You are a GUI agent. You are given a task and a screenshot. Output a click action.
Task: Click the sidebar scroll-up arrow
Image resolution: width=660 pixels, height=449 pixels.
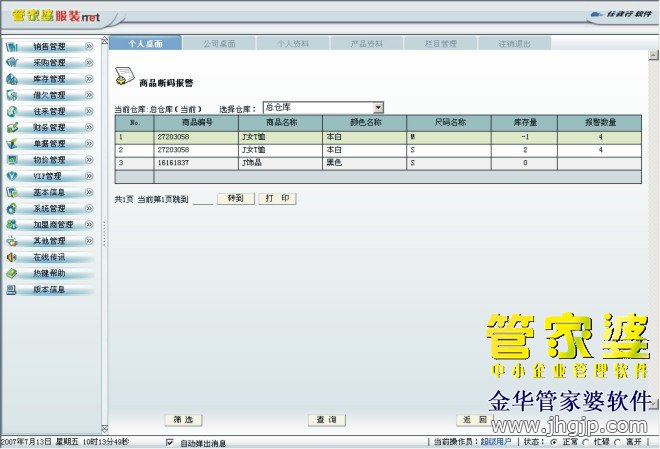105,41
